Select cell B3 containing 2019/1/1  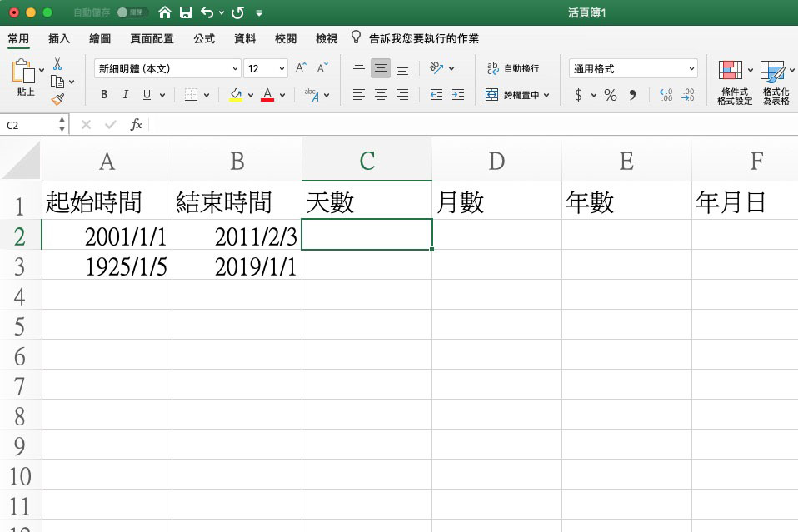(236, 265)
